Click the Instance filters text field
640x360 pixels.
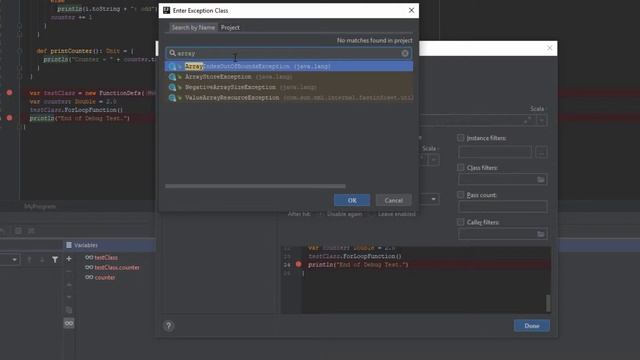[x=495, y=152]
